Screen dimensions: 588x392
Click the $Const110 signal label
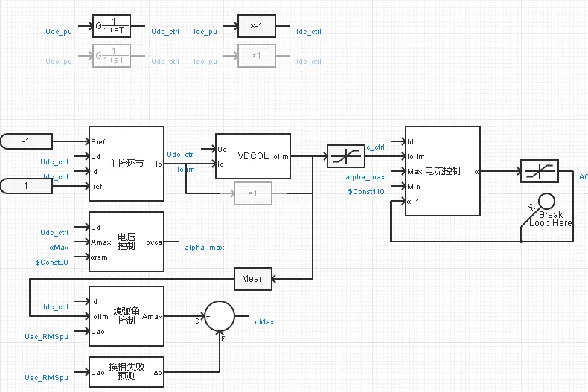coord(367,191)
